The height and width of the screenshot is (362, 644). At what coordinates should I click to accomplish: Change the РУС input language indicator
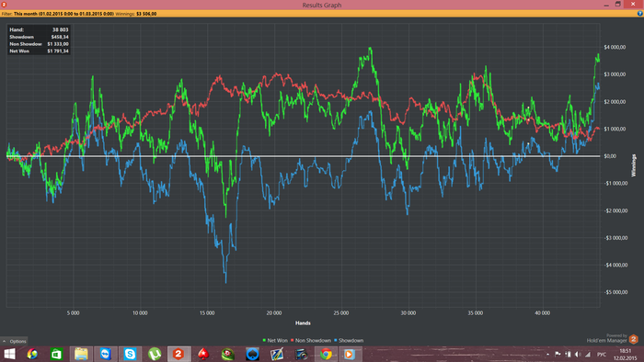tap(602, 355)
